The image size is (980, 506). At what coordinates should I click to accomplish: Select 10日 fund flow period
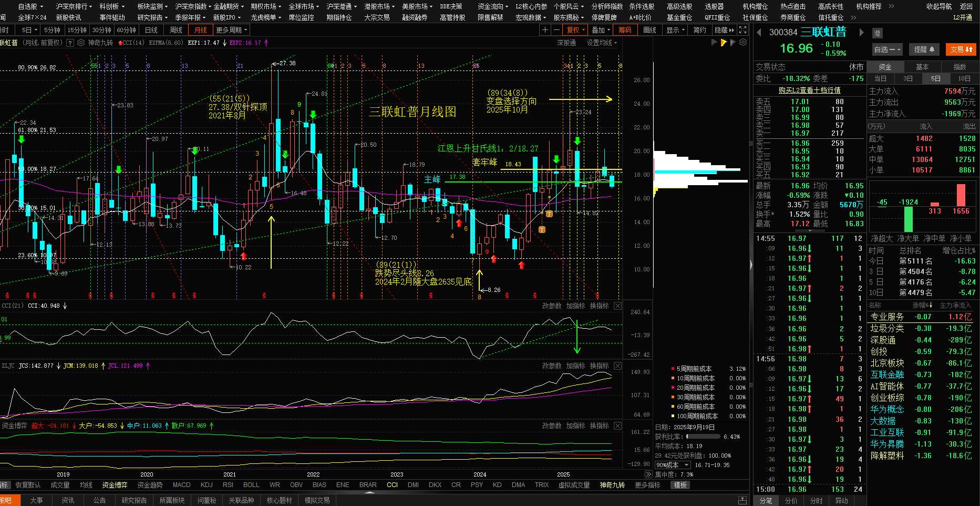point(964,78)
